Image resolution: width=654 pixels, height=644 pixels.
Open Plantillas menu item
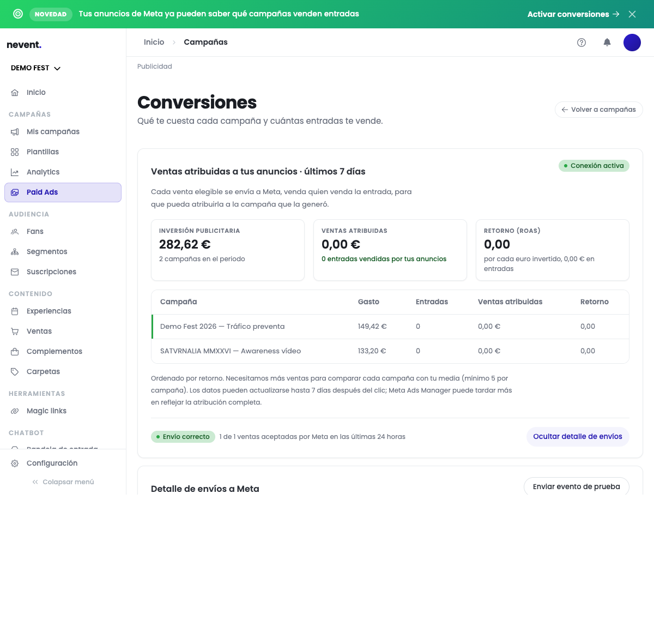63,152
